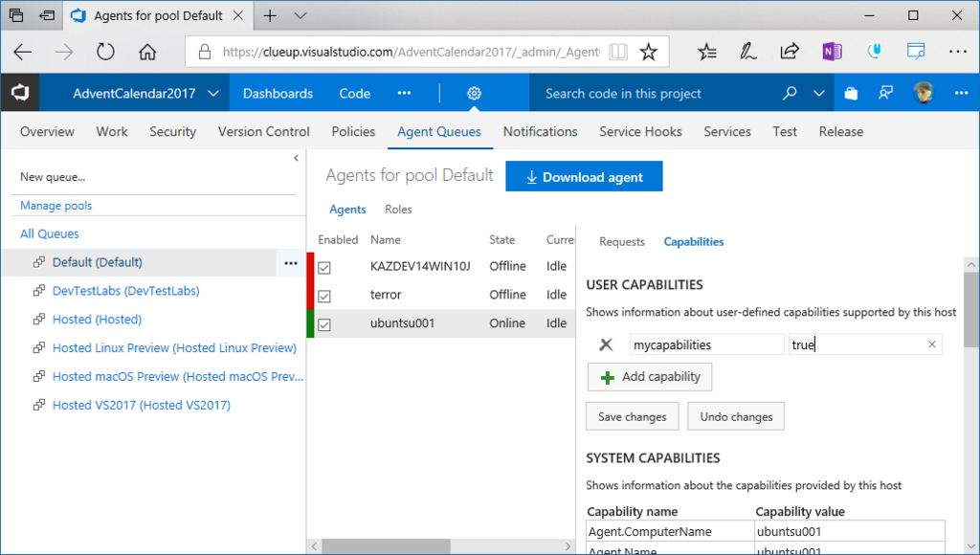
Task: Click the Visual Studio Team Services logo
Action: coord(20,93)
